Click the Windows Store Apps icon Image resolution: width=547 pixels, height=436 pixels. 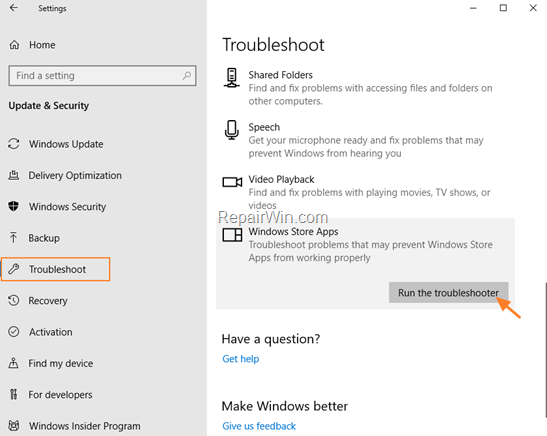tap(232, 235)
